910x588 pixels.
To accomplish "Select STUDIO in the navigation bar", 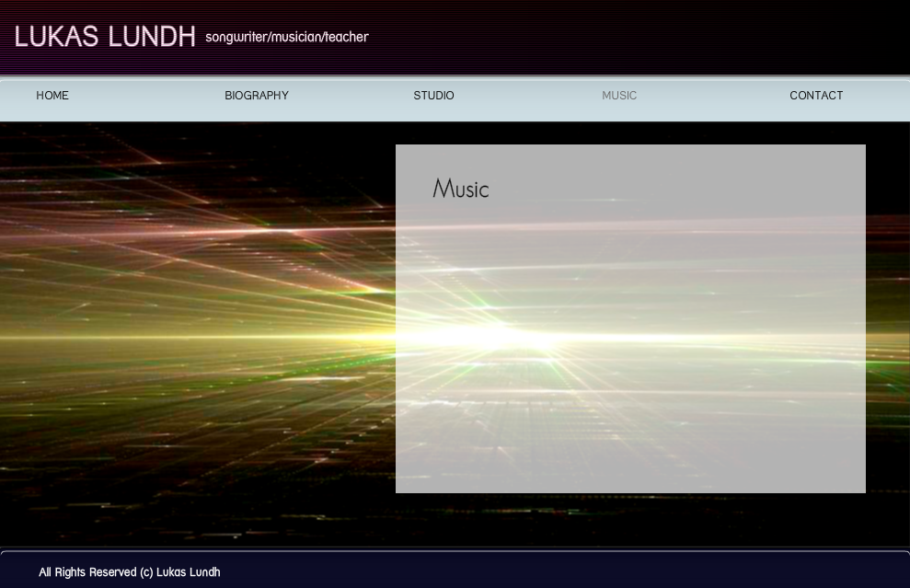I will (433, 95).
